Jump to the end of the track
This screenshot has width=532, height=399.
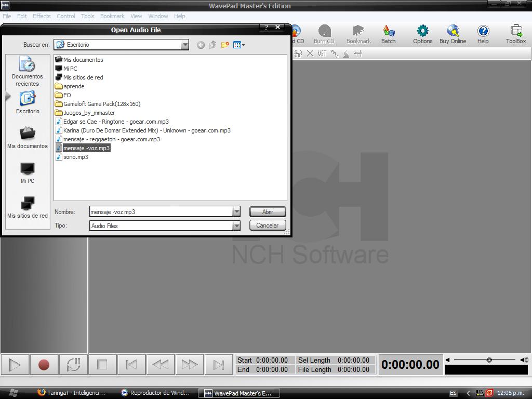tap(219, 365)
